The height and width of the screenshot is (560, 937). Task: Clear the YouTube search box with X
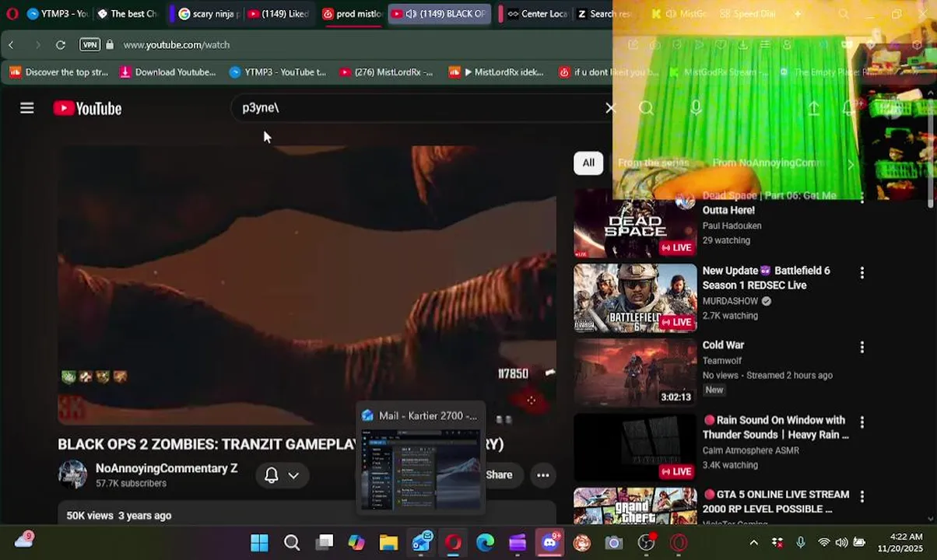pyautogui.click(x=611, y=108)
